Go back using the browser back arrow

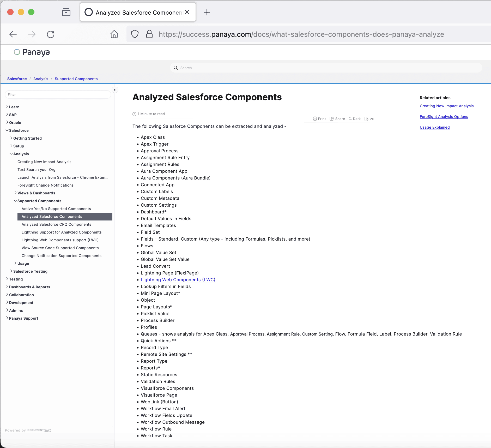[13, 34]
